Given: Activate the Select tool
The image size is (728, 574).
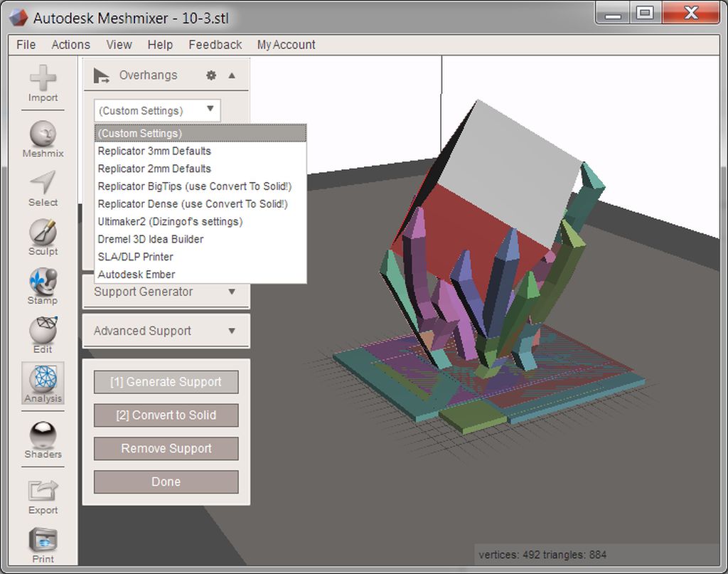Looking at the screenshot, I should (43, 184).
